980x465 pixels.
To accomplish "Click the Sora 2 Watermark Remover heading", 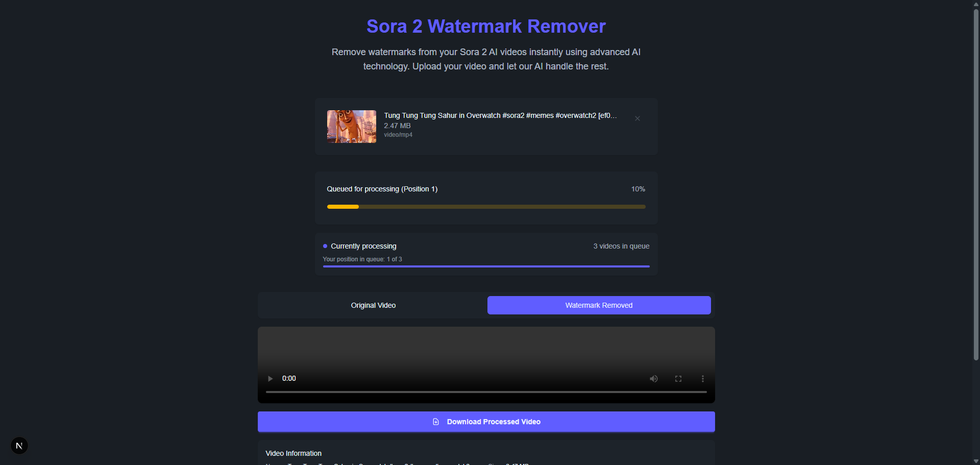I will tap(486, 26).
